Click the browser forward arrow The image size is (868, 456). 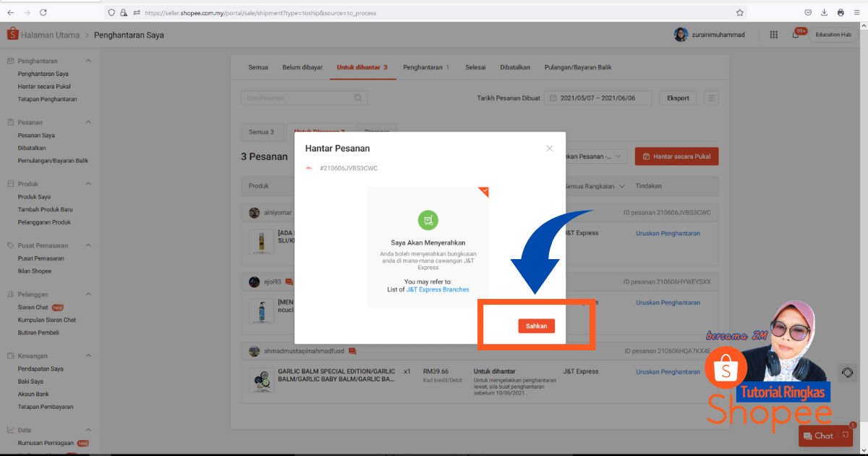(x=27, y=12)
